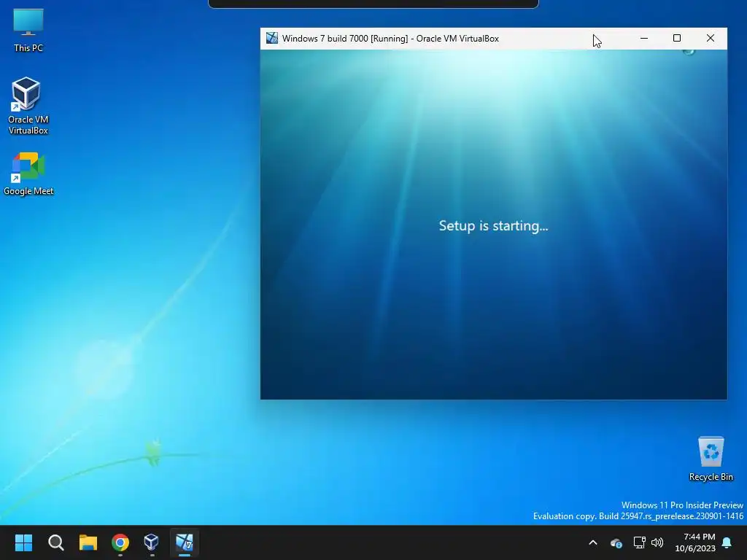Maximize the Windows 7 build 7000 window
Image resolution: width=747 pixels, height=560 pixels.
[677, 38]
